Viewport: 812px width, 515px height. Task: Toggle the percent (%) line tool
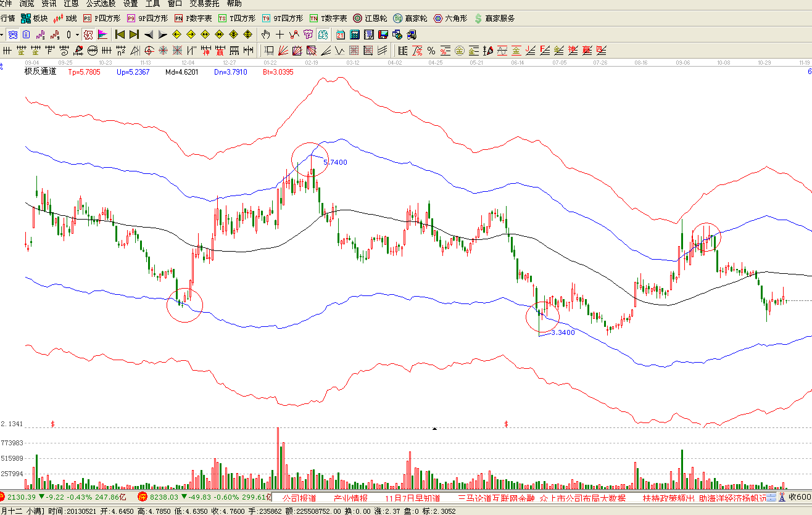pyautogui.click(x=431, y=51)
